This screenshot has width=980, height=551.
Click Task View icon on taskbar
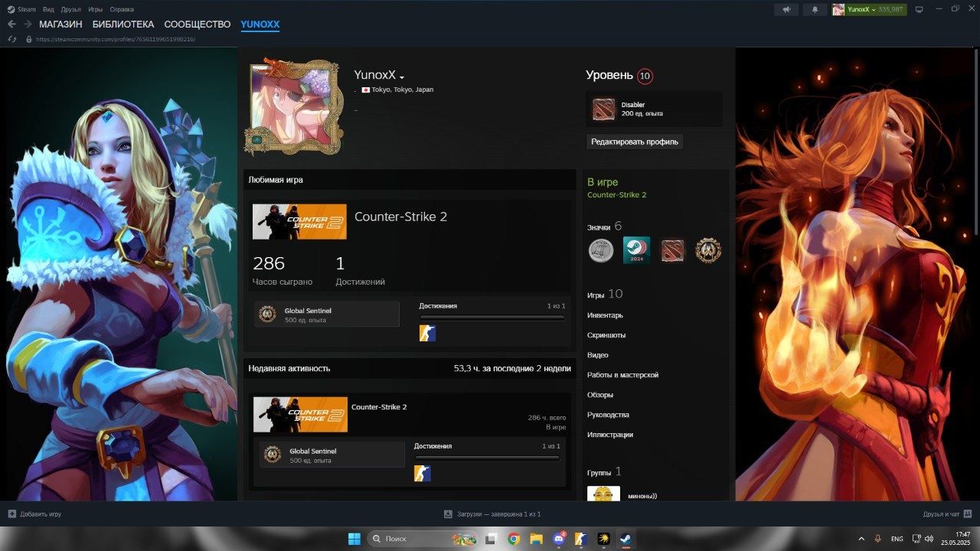(x=492, y=539)
